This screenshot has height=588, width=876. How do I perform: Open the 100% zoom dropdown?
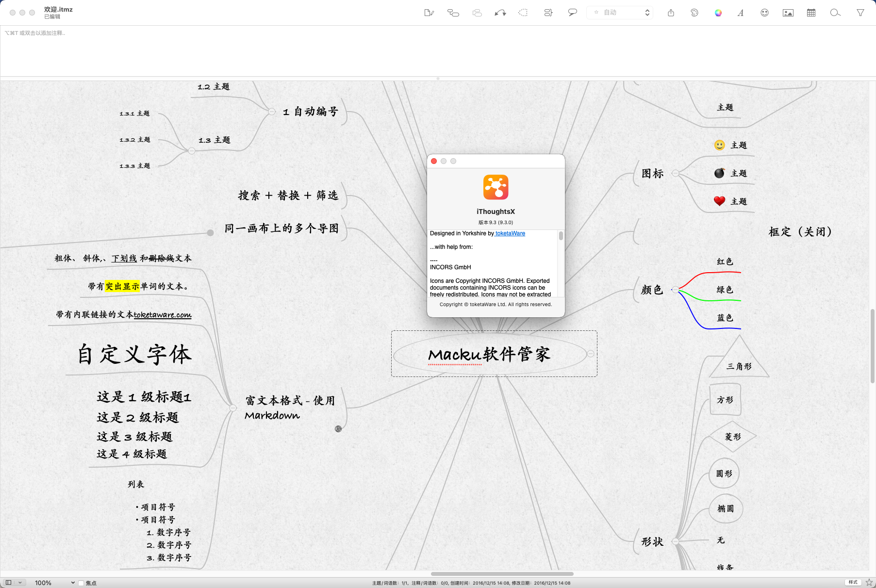pos(54,583)
